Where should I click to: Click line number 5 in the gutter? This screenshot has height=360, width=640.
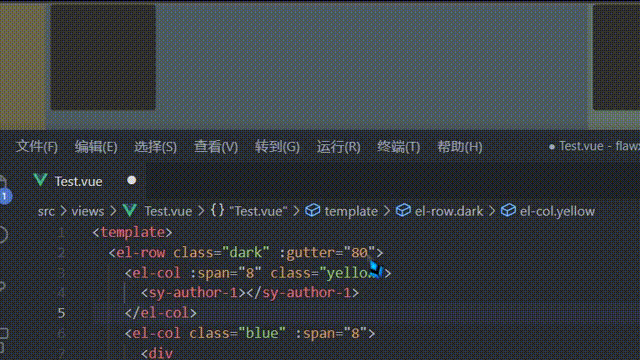pyautogui.click(x=61, y=313)
